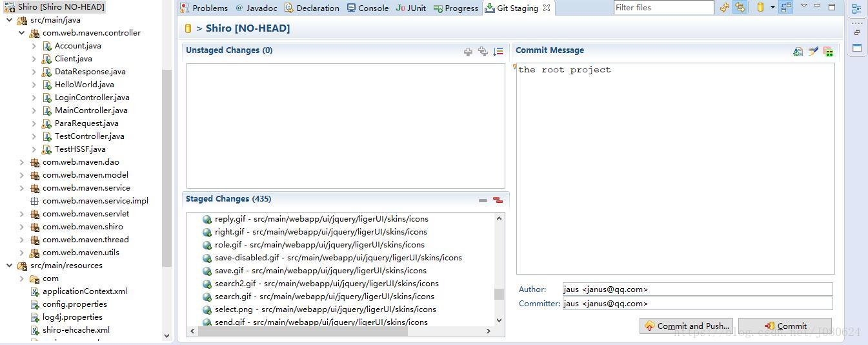Click the window icon below Restore in trim

pos(857,48)
